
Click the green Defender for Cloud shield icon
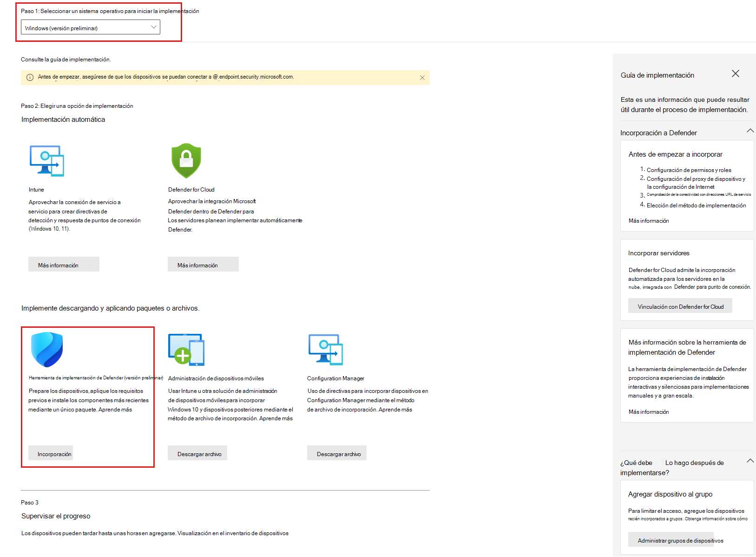tap(186, 161)
